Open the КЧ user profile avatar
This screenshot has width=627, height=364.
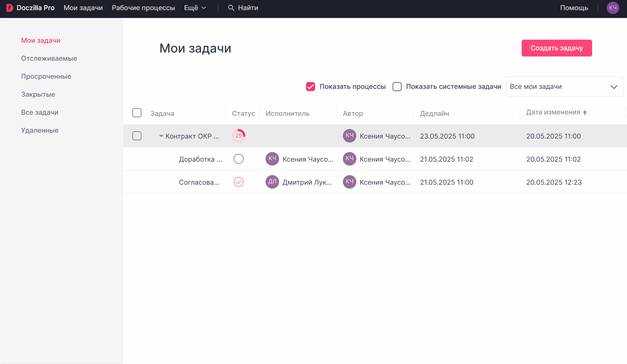tap(613, 8)
